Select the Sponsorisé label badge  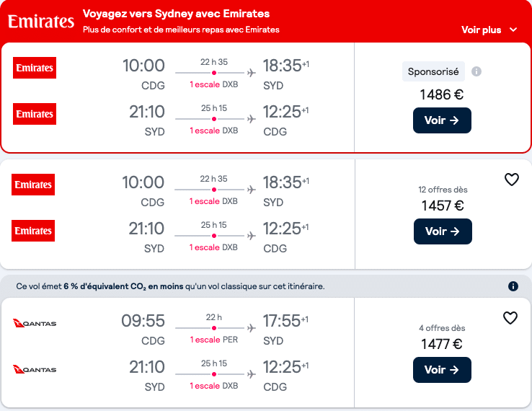433,71
